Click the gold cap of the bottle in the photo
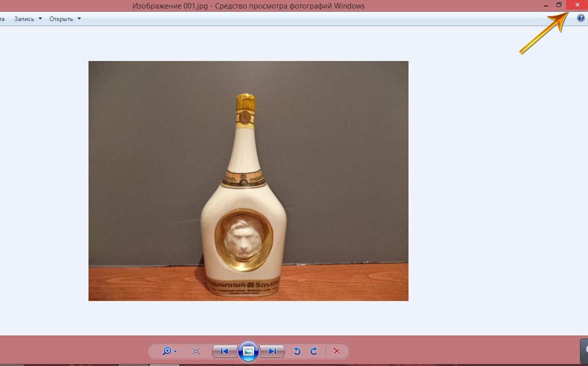 (x=245, y=102)
